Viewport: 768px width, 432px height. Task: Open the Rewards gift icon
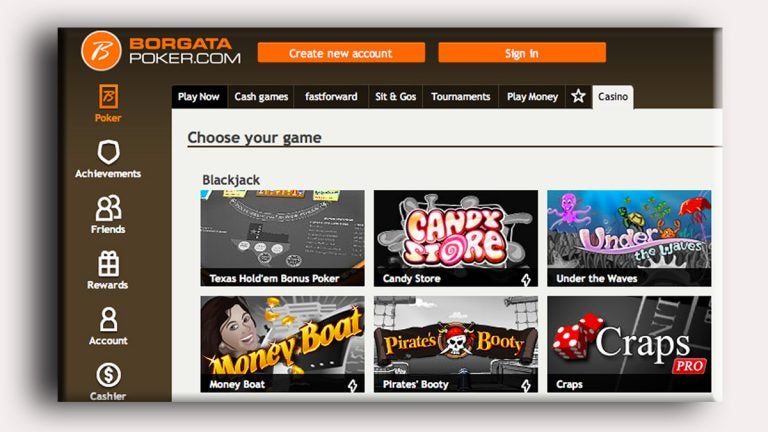coord(108,264)
